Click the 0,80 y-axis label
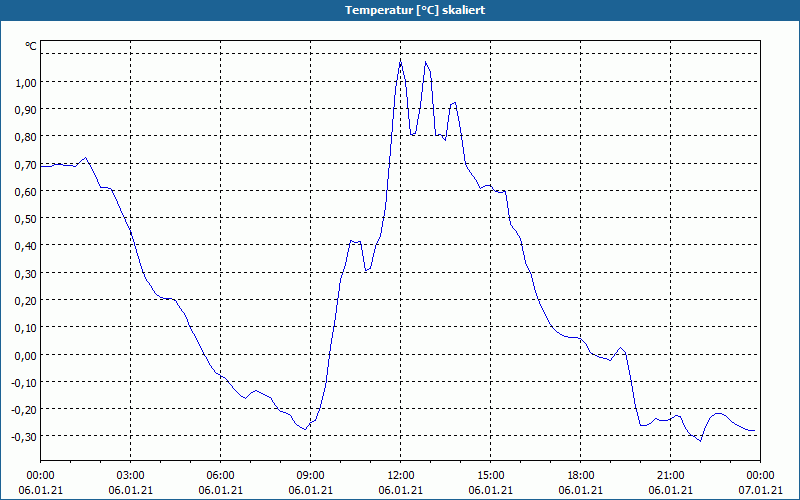The image size is (800, 500). (26, 137)
